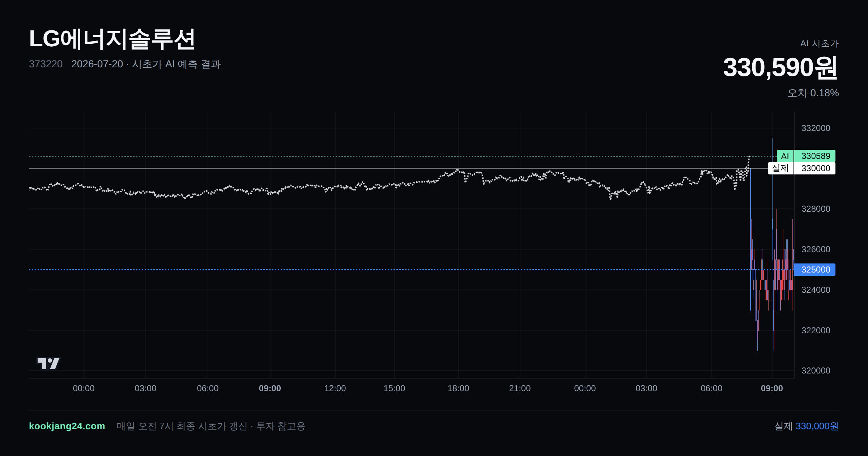Click the TradingView logo icon
Viewport: 868px width, 456px height.
[x=48, y=363]
